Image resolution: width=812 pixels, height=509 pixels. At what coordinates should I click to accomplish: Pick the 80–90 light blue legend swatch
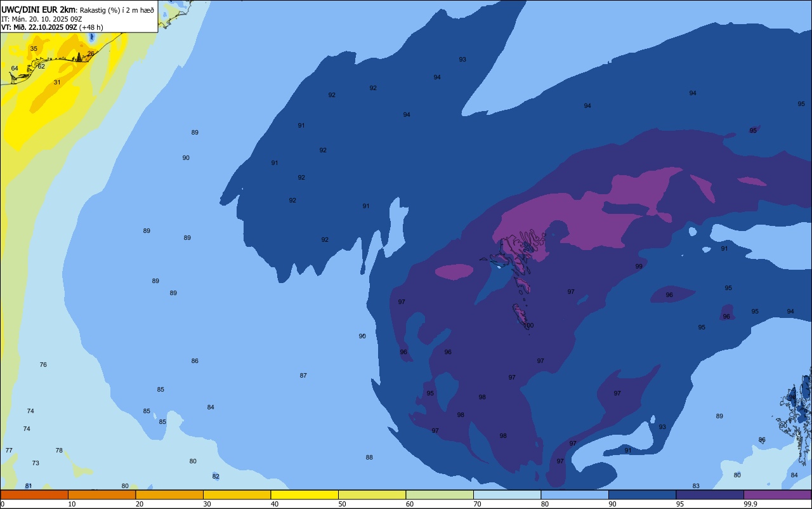[x=575, y=494]
